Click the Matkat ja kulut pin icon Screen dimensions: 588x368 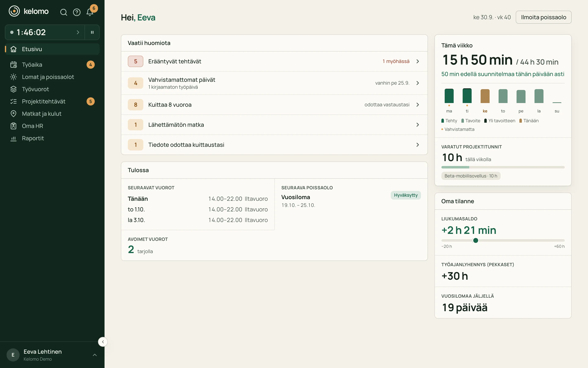(x=14, y=114)
